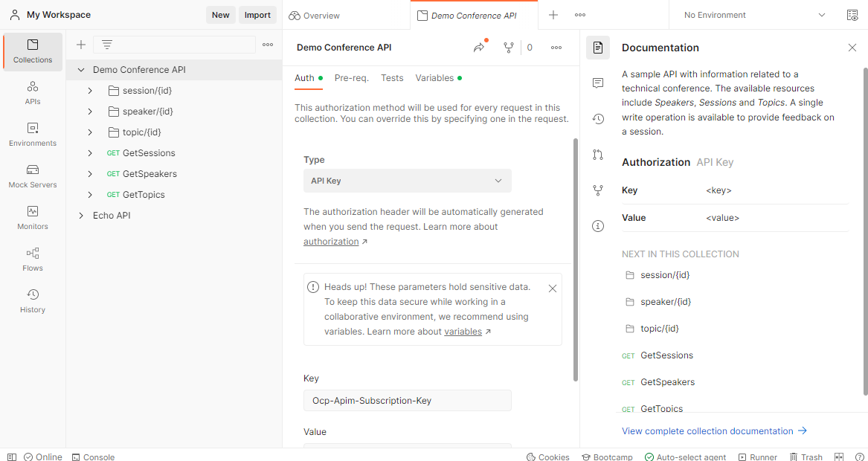Open the API Key type dropdown

coord(408,181)
